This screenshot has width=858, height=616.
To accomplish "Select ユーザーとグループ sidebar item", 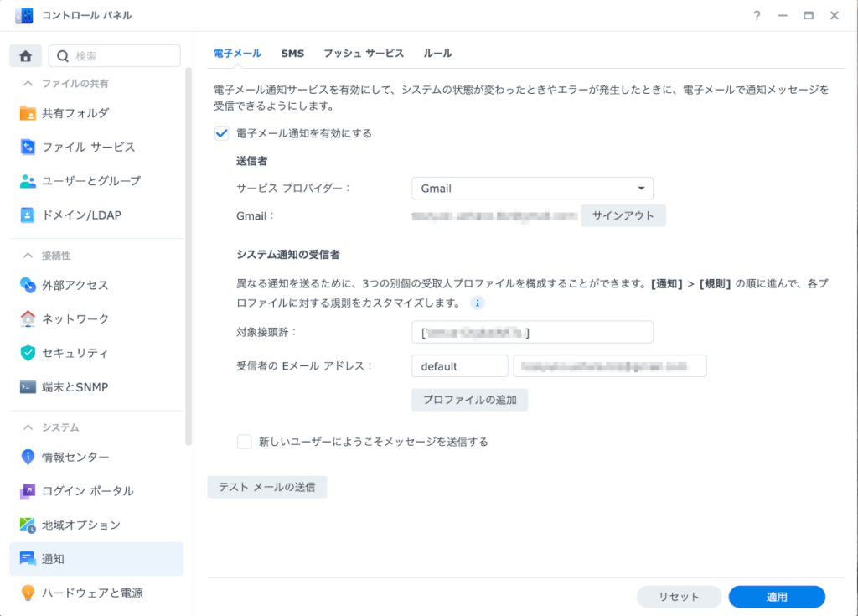I will click(x=90, y=181).
